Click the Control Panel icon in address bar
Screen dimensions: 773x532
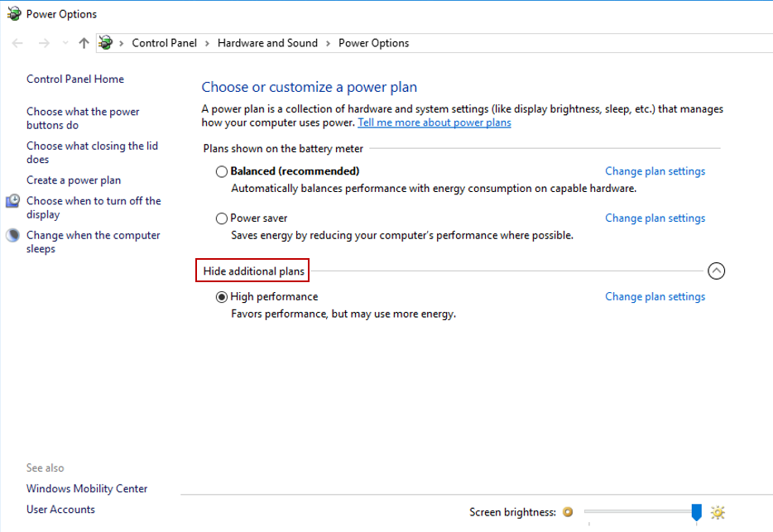[x=105, y=42]
